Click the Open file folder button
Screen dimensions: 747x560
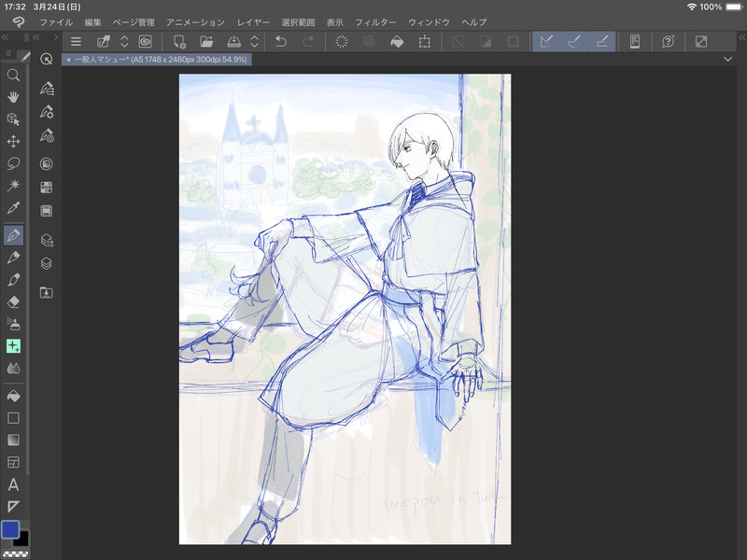(x=206, y=41)
